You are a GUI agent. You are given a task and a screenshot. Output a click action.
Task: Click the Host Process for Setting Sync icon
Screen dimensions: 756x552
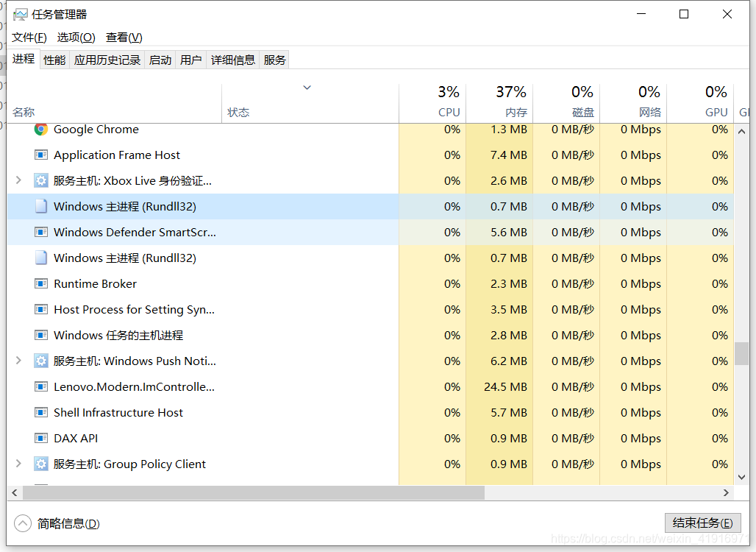tap(41, 309)
